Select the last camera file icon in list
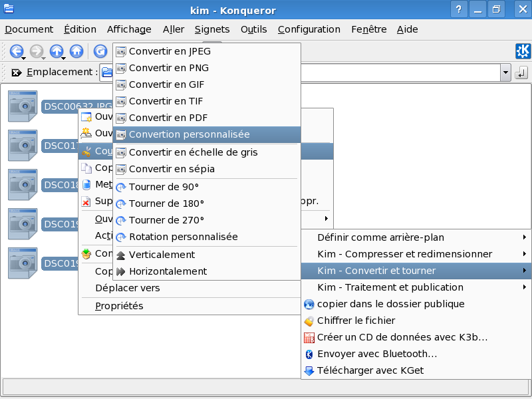Image resolution: width=532 pixels, height=399 pixels. click(x=23, y=263)
